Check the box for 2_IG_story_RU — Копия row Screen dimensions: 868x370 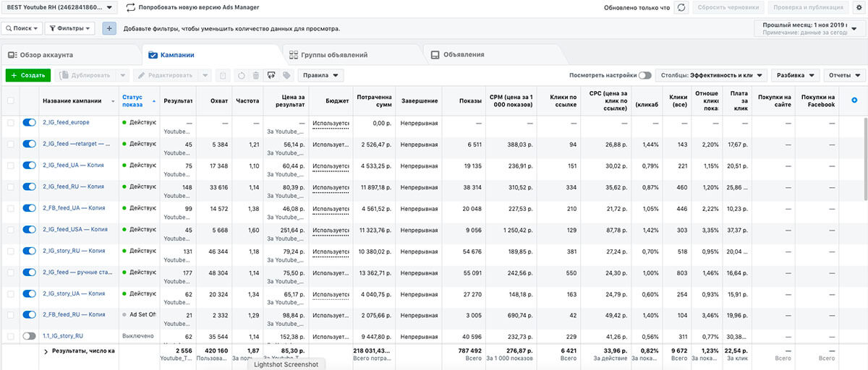10,251
